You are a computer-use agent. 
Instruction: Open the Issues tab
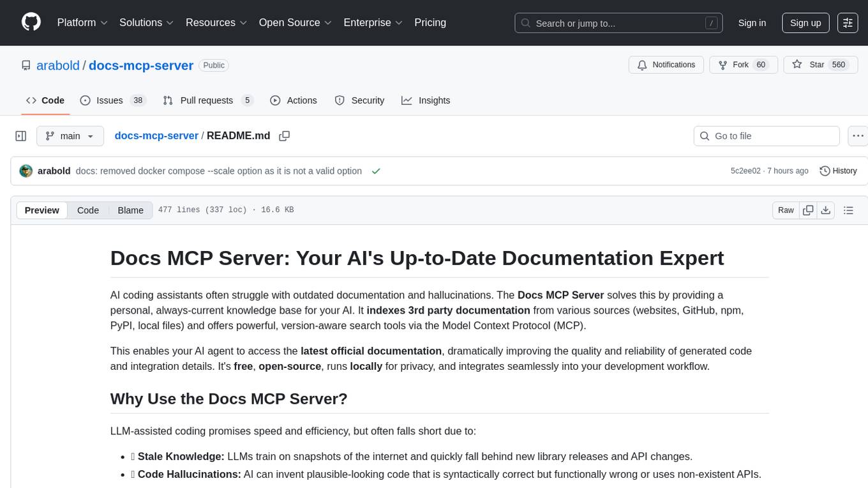[113, 100]
